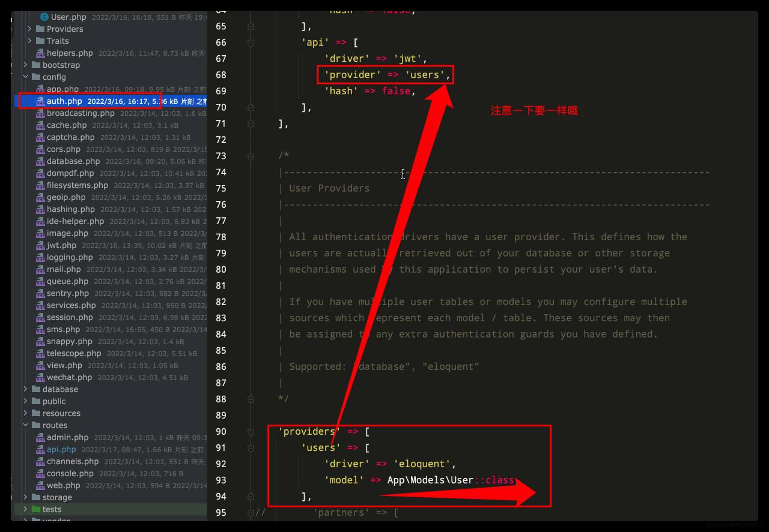Click the PHP file icon of filesystems.php
This screenshot has width=769, height=532.
40,186
